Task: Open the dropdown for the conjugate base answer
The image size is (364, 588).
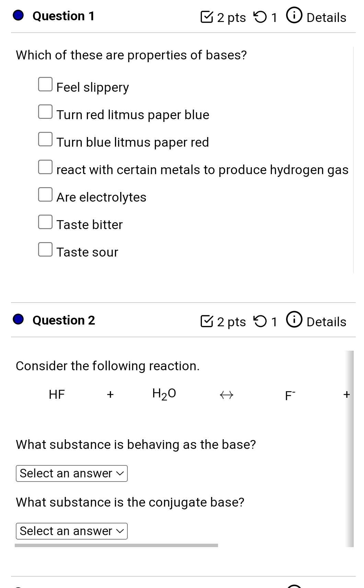Action: (71, 531)
